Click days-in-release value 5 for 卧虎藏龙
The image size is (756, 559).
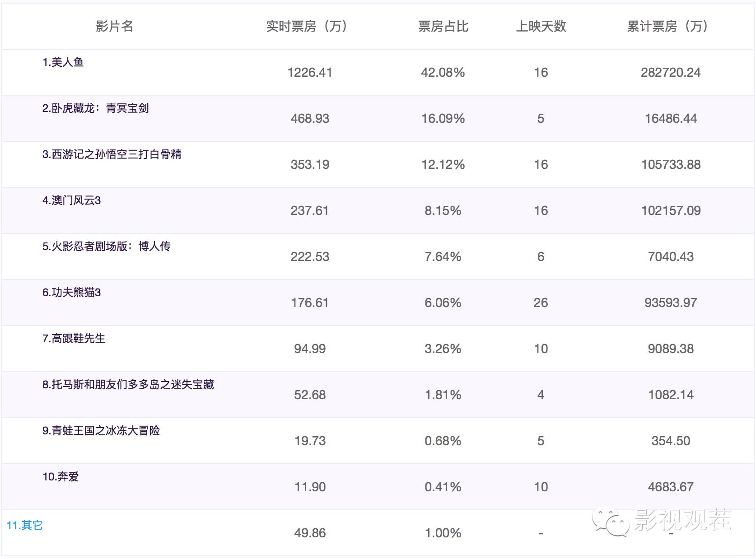(541, 119)
